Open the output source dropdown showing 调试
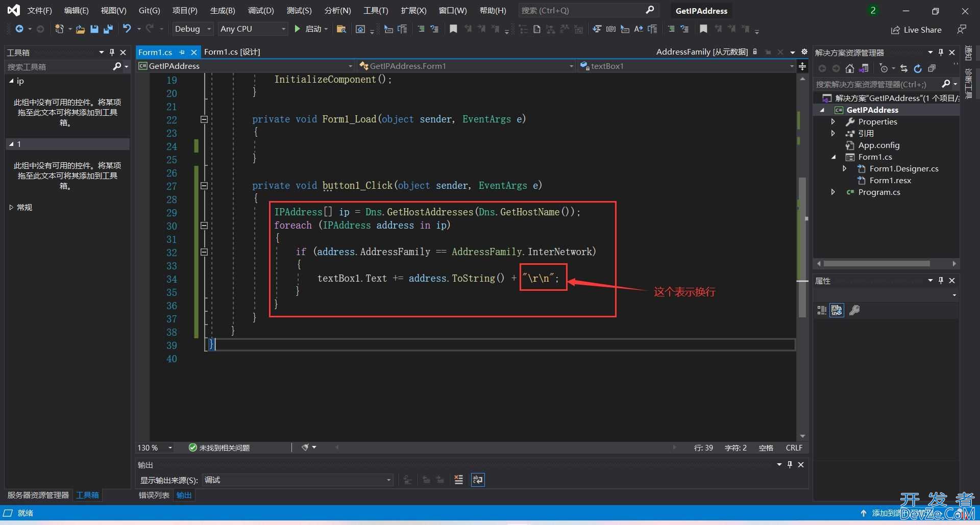The image size is (980, 525). 298,480
